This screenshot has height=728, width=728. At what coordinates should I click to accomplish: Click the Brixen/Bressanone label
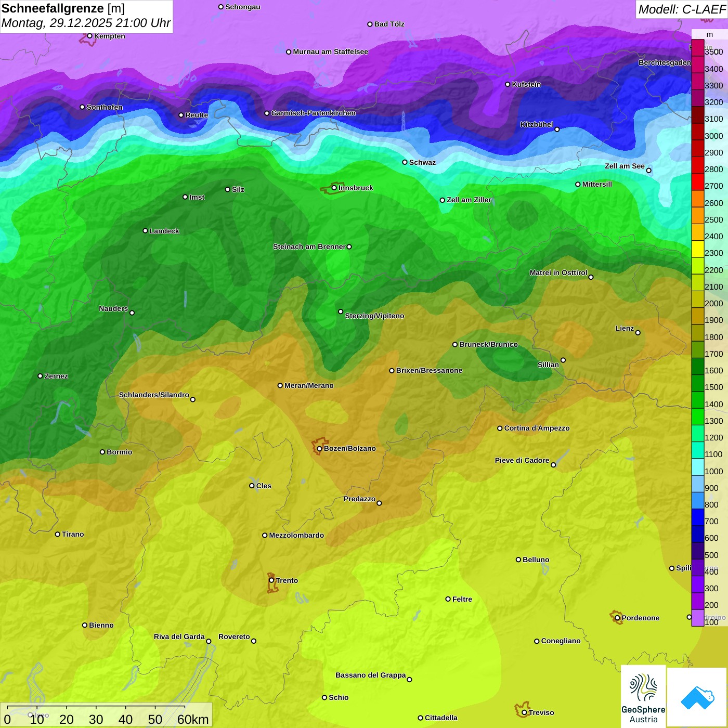click(x=429, y=370)
